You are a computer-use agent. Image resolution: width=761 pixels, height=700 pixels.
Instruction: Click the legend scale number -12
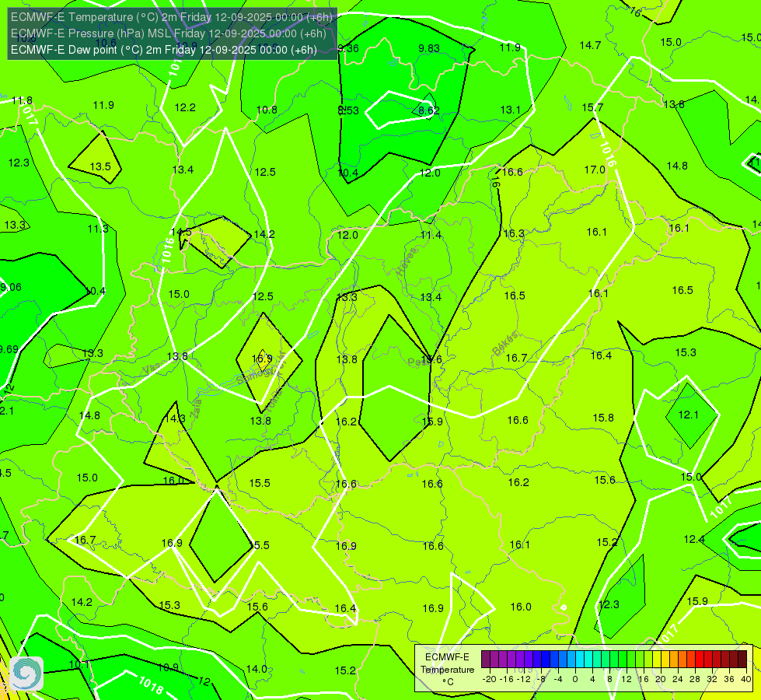click(x=524, y=679)
